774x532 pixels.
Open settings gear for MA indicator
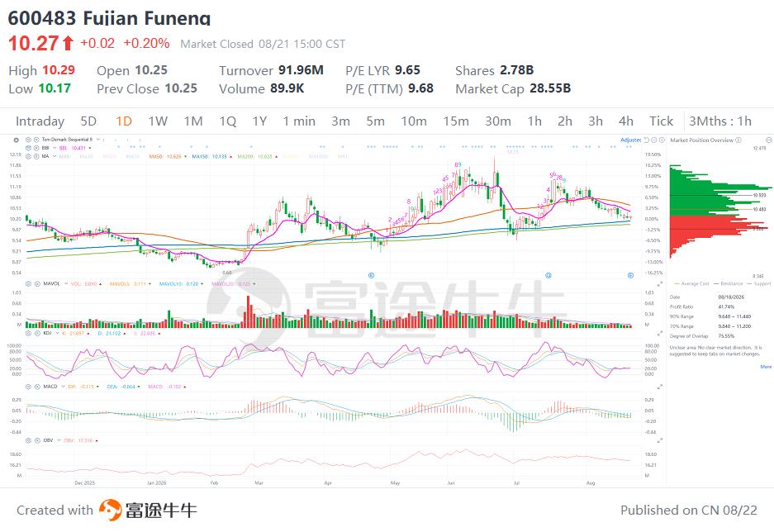[28, 156]
